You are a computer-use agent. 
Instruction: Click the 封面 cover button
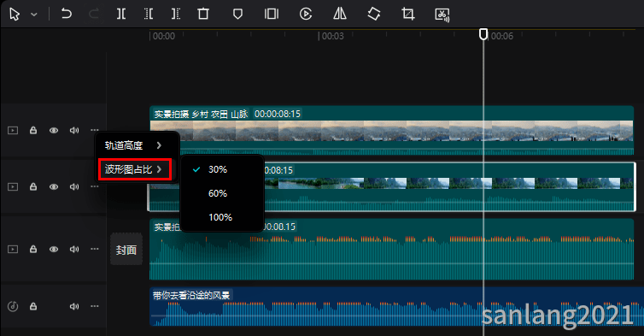126,250
